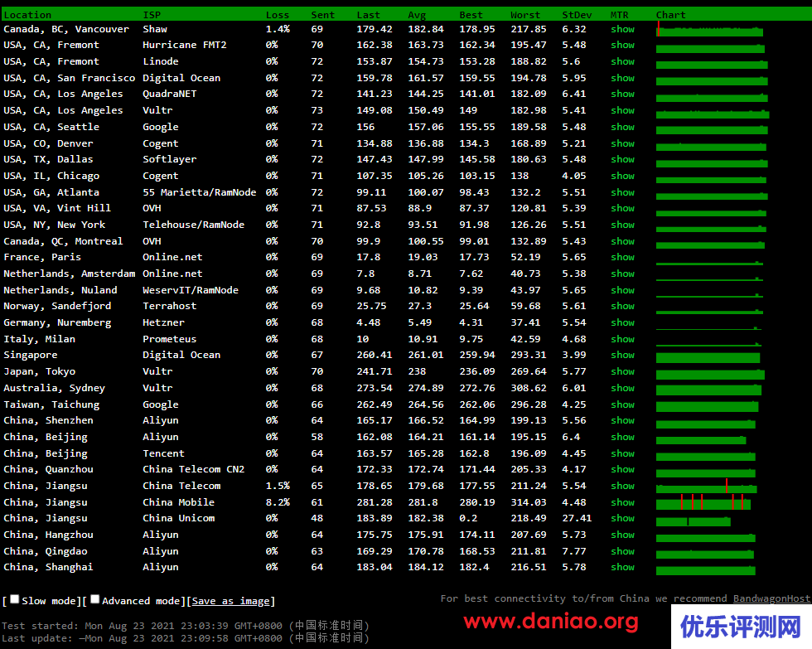Viewport: 812px width, 649px height.
Task: Show MTR for Jiangsu China Mobile row
Action: click(622, 502)
